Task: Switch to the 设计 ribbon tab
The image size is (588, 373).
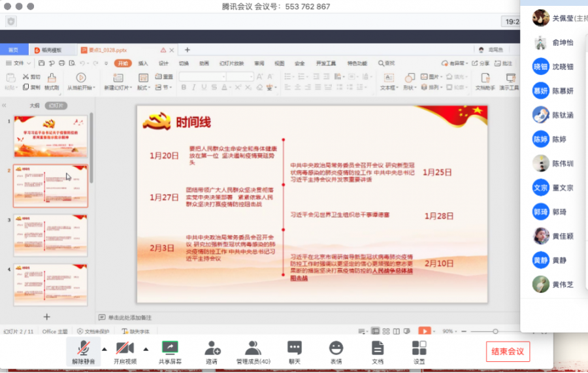Action: [163, 63]
